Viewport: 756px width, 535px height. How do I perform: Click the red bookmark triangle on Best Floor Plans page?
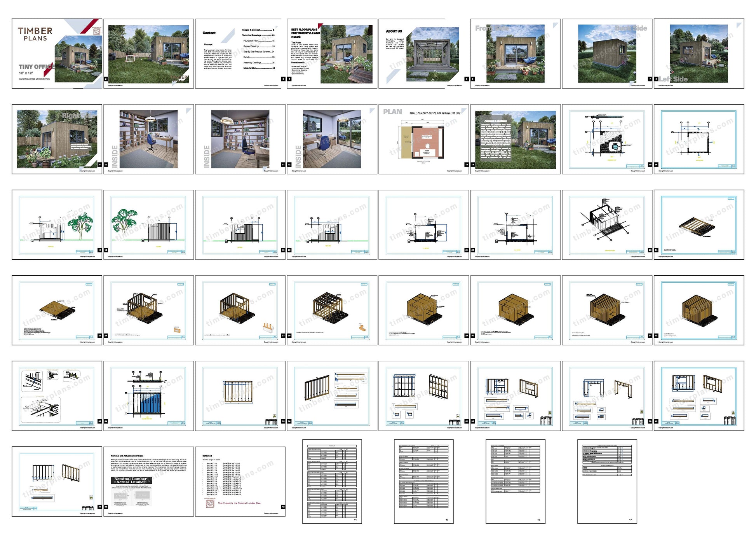click(321, 26)
